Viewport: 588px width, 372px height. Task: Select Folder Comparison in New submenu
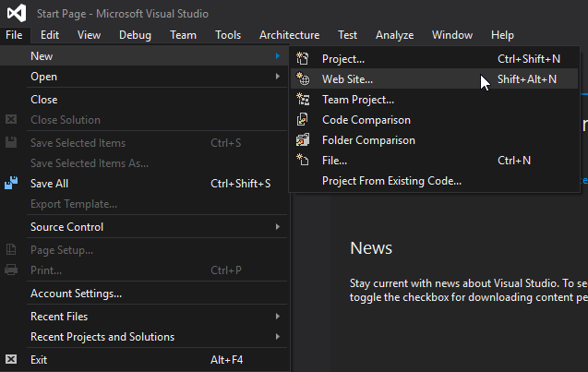pyautogui.click(x=434, y=140)
